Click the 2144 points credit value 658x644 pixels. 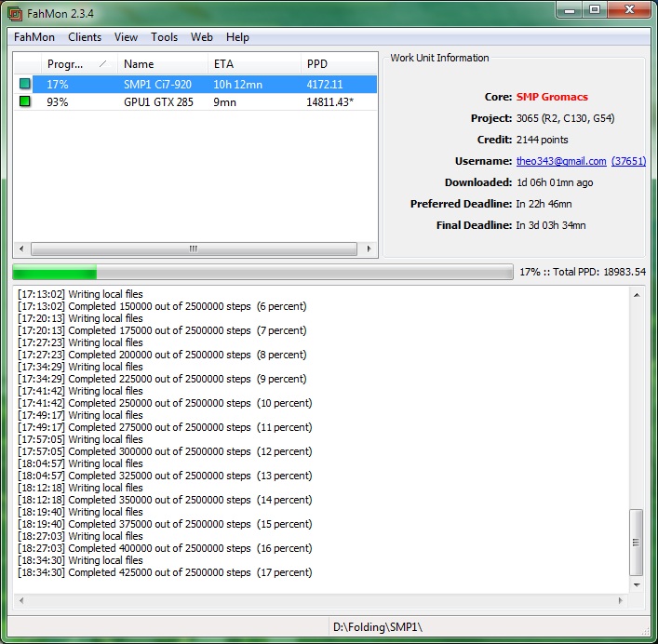(x=542, y=140)
